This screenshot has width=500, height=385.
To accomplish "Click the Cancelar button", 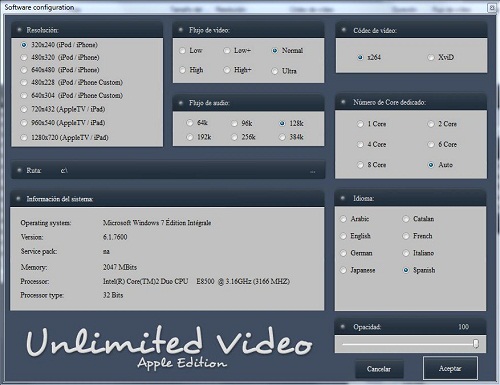I will tap(379, 369).
